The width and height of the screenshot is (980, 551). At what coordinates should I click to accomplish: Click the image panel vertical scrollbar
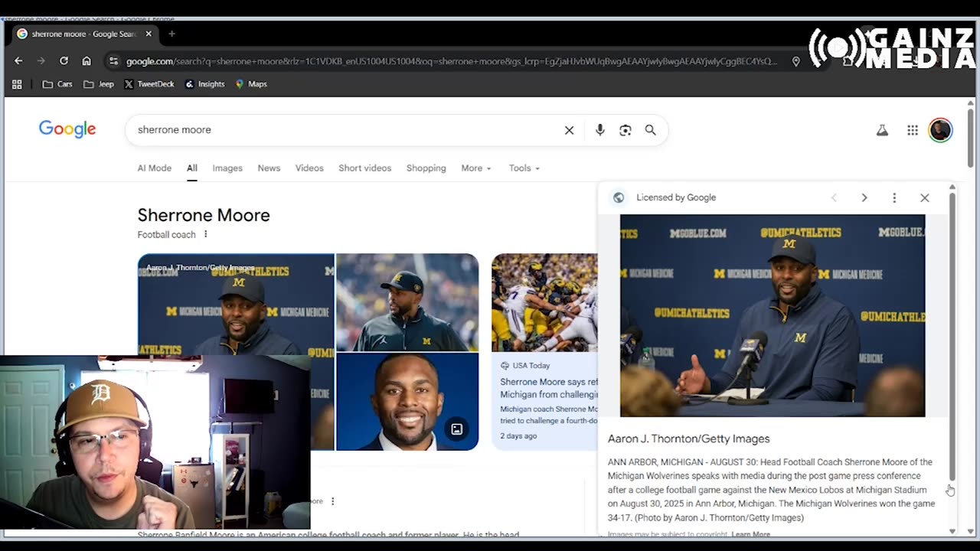tap(952, 337)
